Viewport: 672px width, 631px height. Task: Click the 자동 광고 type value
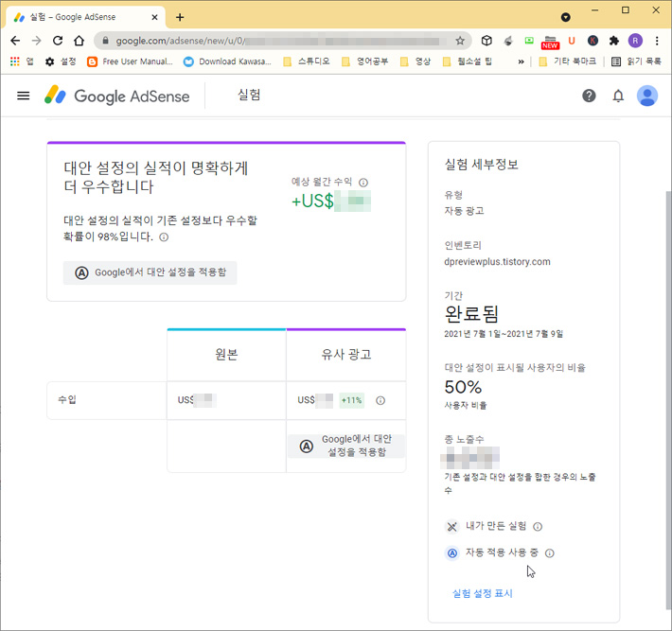pos(464,211)
